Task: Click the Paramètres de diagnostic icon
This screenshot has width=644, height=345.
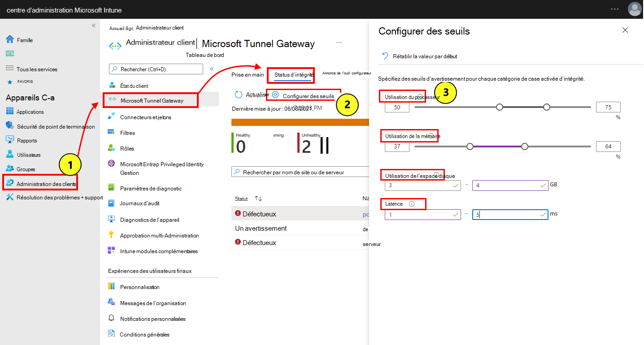Action: point(112,187)
